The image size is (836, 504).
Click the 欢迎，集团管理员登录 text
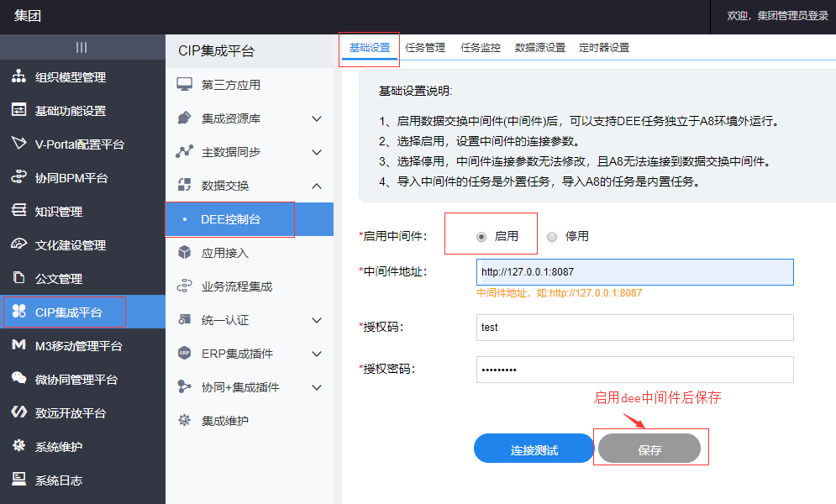777,16
